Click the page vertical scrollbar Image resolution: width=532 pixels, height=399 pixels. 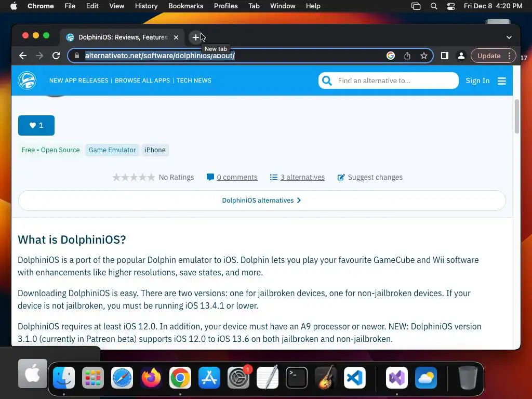(x=517, y=117)
